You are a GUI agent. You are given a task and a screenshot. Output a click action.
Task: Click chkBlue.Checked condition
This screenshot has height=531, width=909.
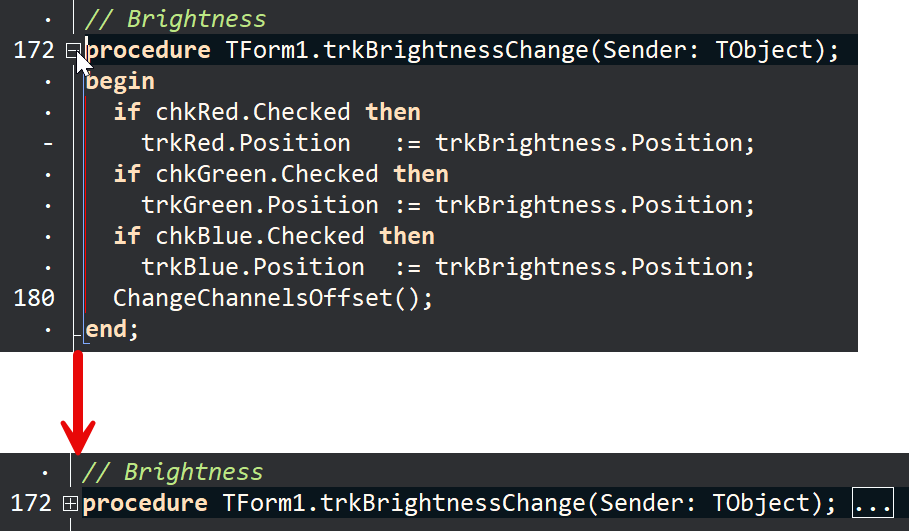click(x=260, y=237)
